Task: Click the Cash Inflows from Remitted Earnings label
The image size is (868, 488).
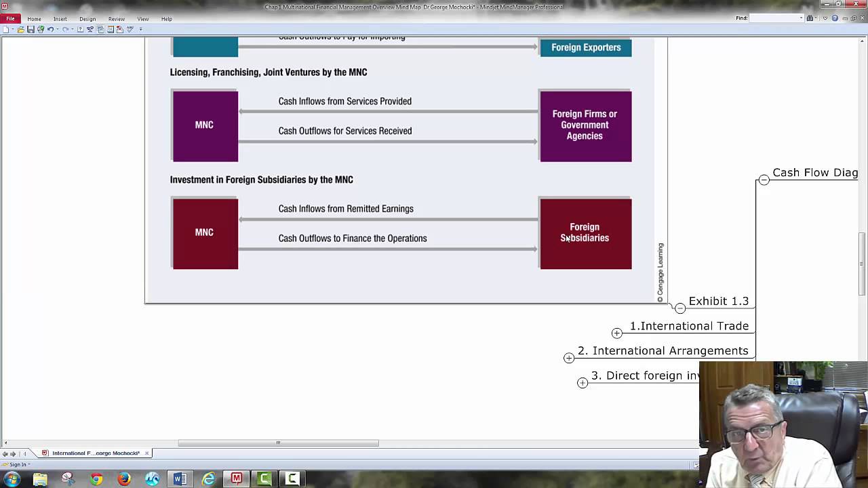Action: click(346, 209)
